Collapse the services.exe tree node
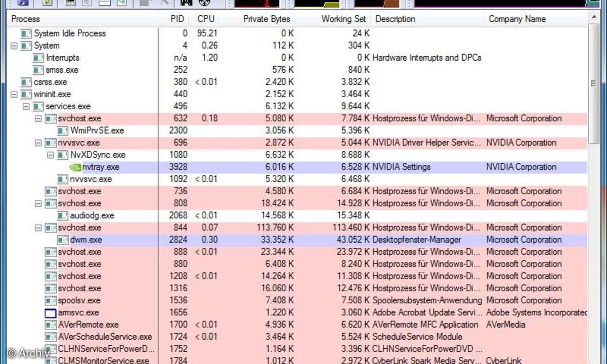The width and height of the screenshot is (607, 364). [26, 106]
